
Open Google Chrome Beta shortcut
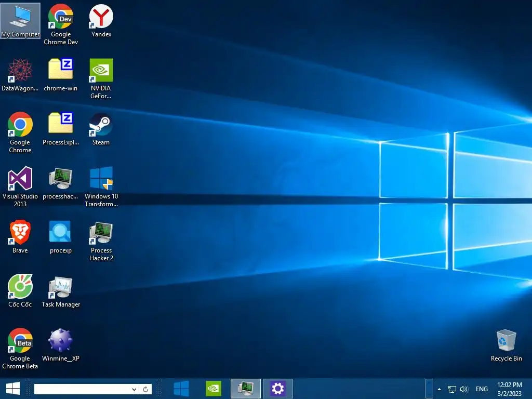click(20, 349)
